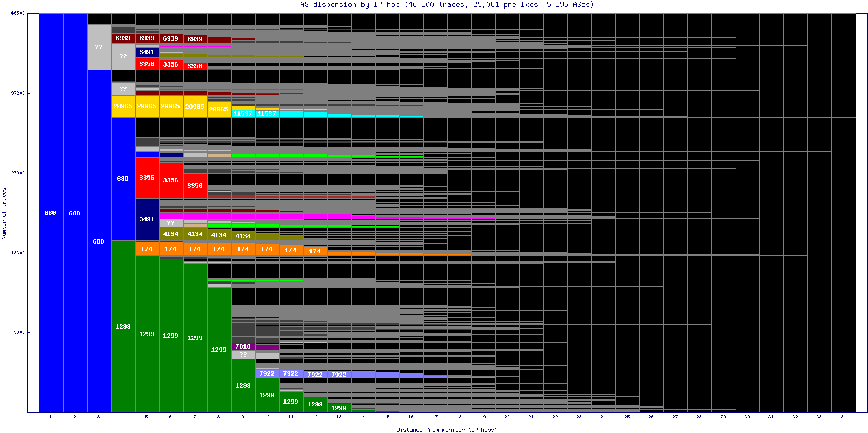868x433 pixels.
Task: Select the orange AS 174 block at hop 12
Action: pos(315,251)
